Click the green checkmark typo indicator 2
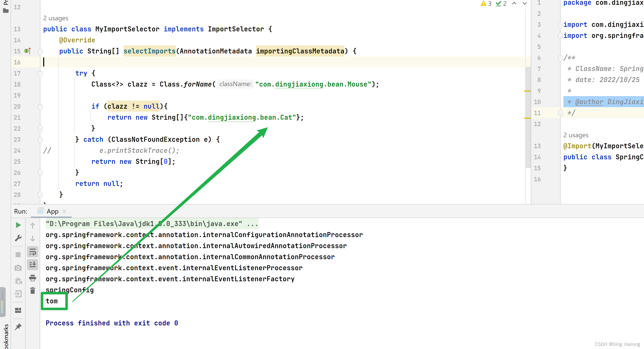 pyautogui.click(x=501, y=4)
